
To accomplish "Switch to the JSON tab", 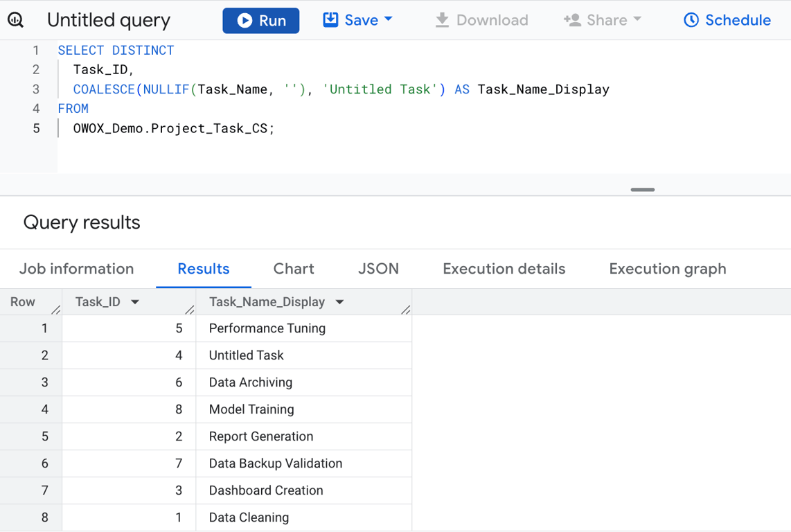I will [x=378, y=269].
